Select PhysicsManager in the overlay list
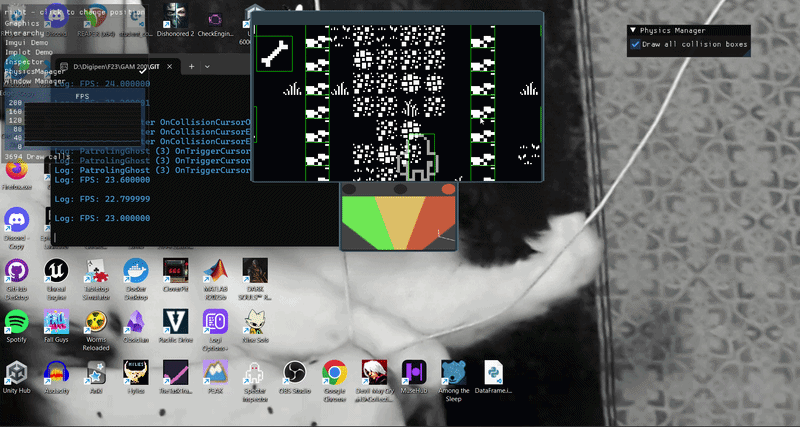The height and width of the screenshot is (427, 800). pos(35,71)
